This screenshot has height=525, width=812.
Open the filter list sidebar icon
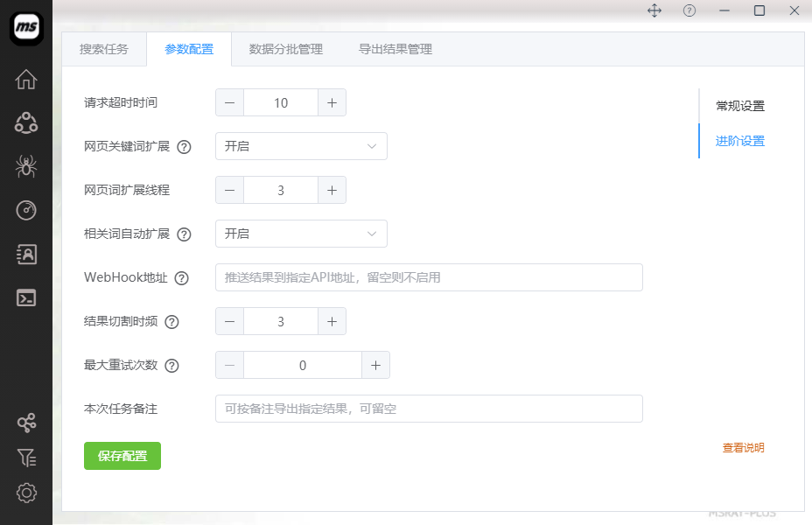(x=26, y=458)
